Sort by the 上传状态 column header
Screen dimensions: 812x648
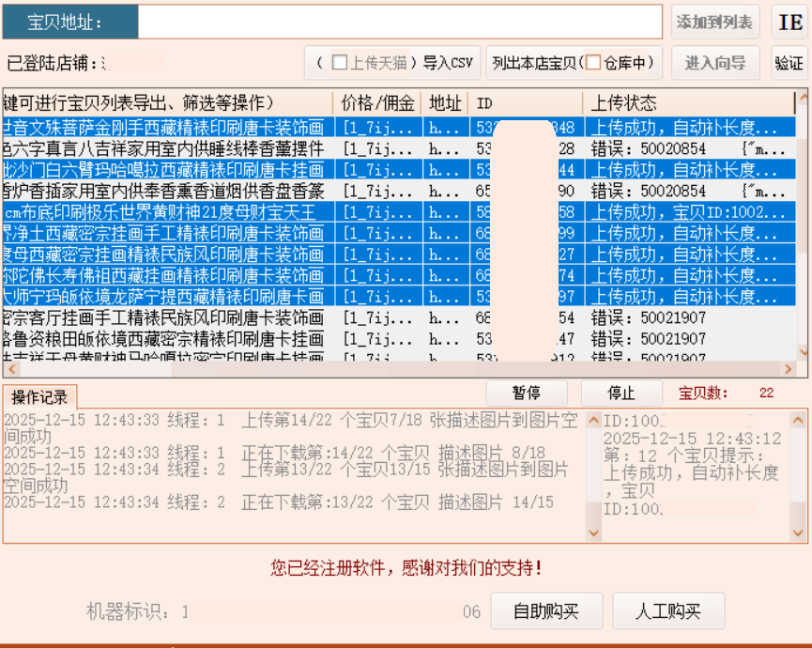(x=690, y=103)
